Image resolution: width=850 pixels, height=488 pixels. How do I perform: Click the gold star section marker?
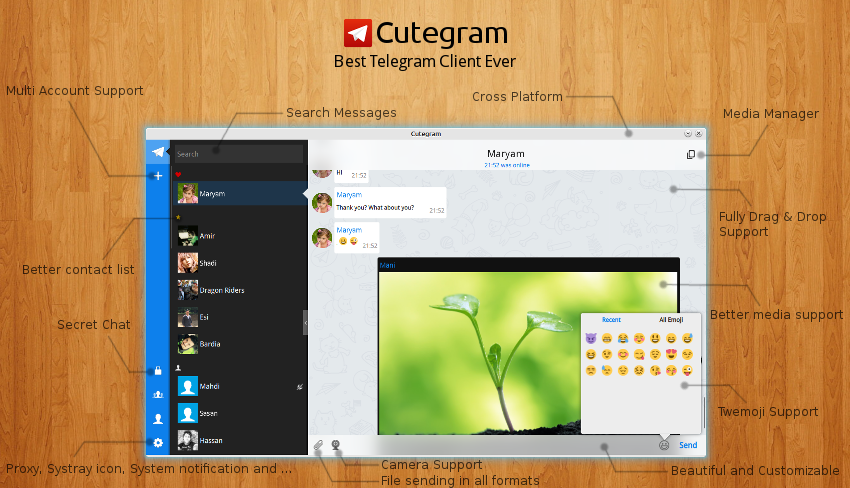[x=178, y=217]
